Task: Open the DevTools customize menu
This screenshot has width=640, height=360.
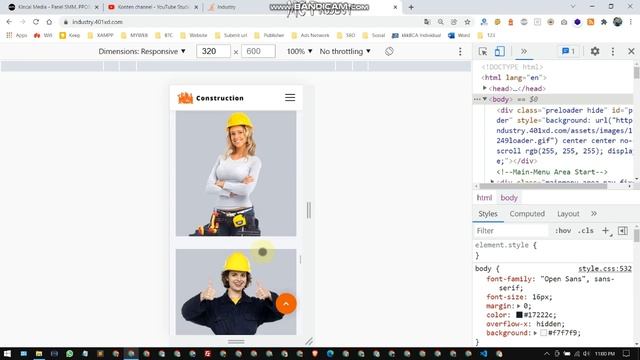Action: (613, 51)
